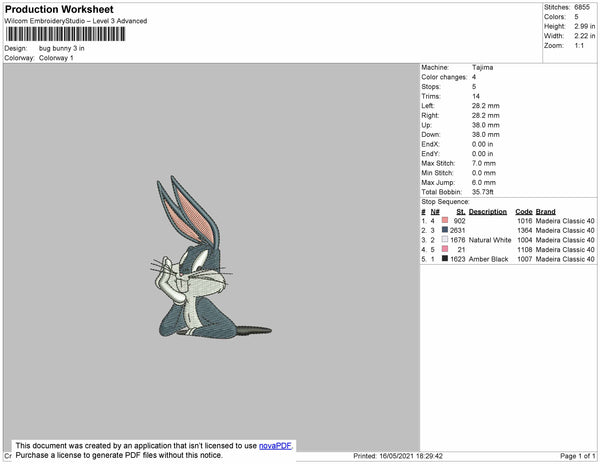This screenshot has height=464, width=600.
Task: Click the Max Stitch value 7.0 mm
Action: (484, 163)
